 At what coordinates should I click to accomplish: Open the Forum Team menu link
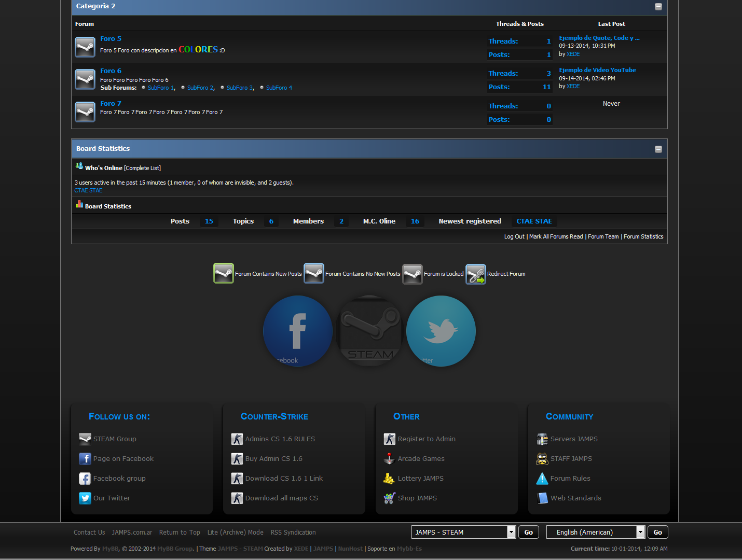point(603,236)
